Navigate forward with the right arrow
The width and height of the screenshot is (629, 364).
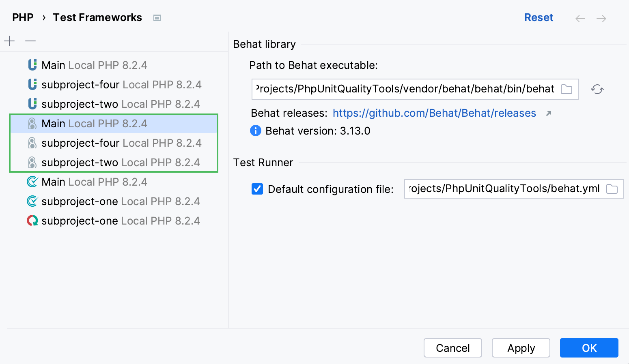(602, 18)
